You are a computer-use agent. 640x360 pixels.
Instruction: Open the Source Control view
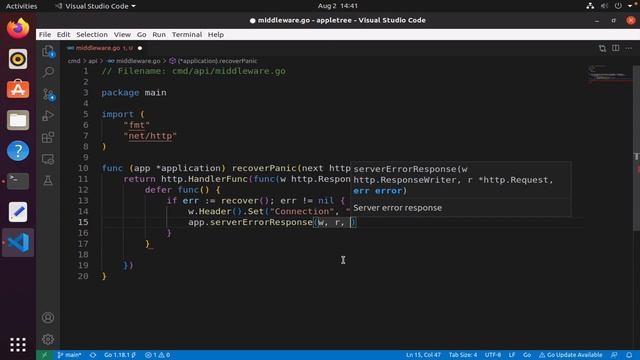pyautogui.click(x=48, y=94)
